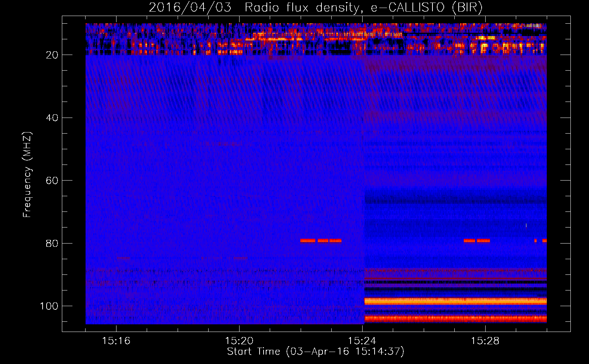The width and height of the screenshot is (589, 364).
Task: Click the 40 MHz frequency tick label
Action: click(52, 118)
